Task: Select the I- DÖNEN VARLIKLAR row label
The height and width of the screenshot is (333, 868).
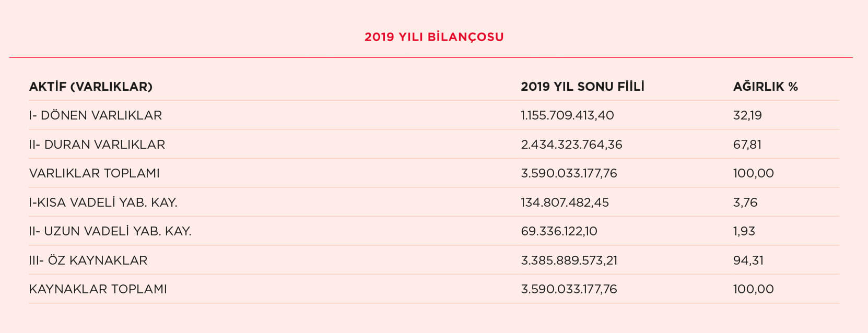Action: tap(96, 115)
